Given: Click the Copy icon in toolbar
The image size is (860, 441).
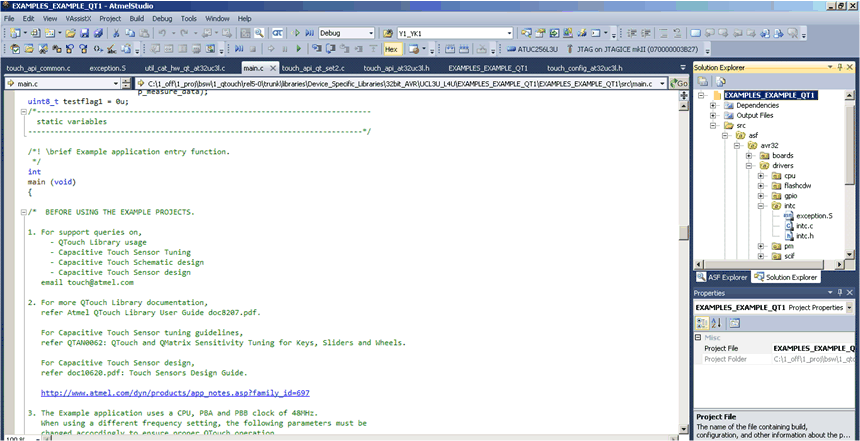Looking at the screenshot, I should coord(130,33).
